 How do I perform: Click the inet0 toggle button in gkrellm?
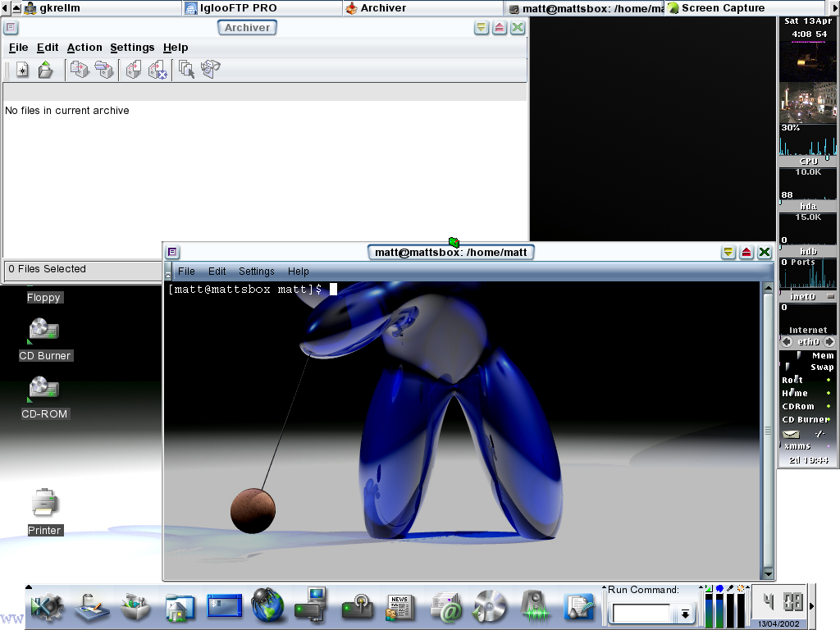[x=830, y=296]
